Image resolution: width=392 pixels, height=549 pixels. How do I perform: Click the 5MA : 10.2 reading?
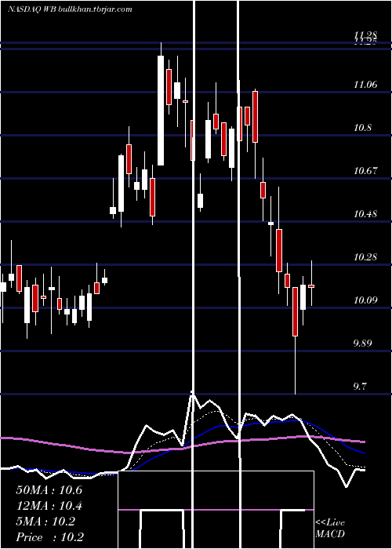(x=45, y=522)
